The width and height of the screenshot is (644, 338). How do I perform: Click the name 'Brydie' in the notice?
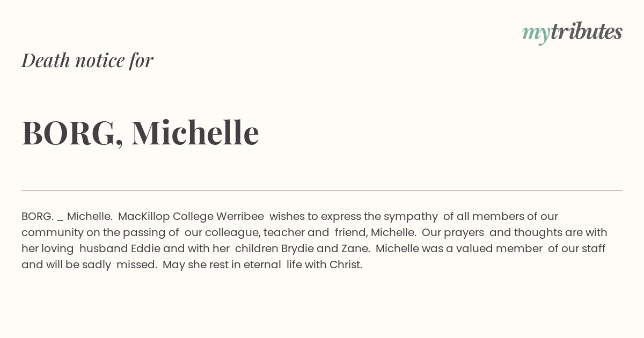click(x=298, y=249)
